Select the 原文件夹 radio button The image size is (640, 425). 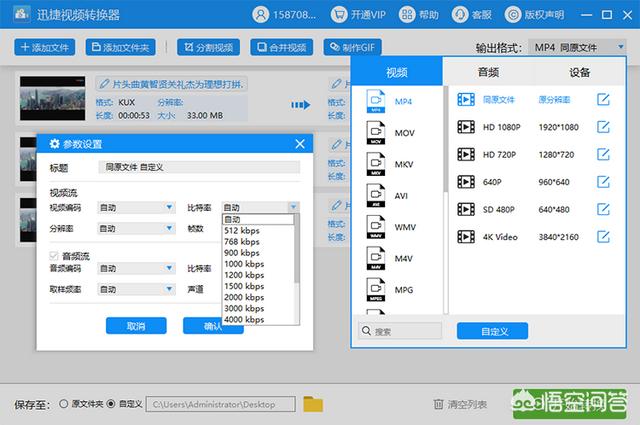(x=64, y=404)
